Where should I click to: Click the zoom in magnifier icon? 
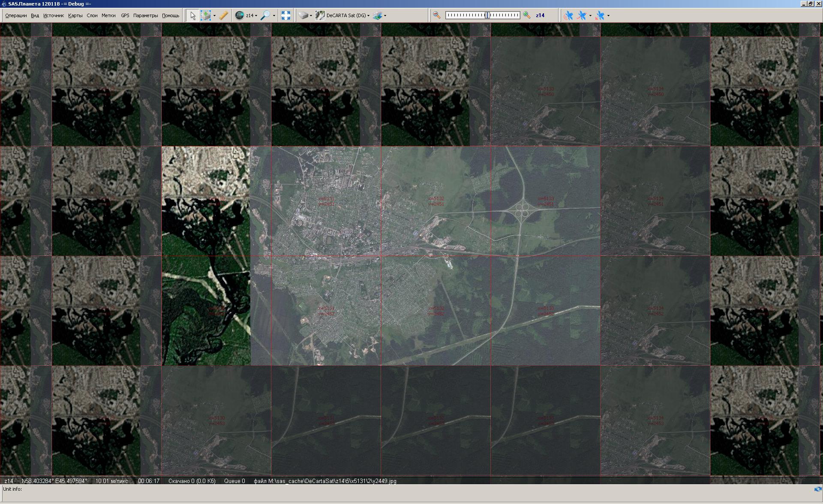(x=527, y=15)
